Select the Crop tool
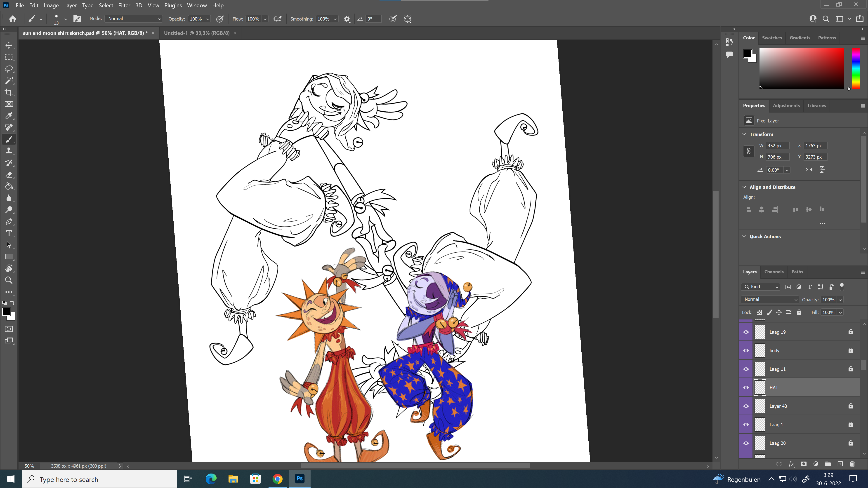This screenshot has width=868, height=488. 9,92
